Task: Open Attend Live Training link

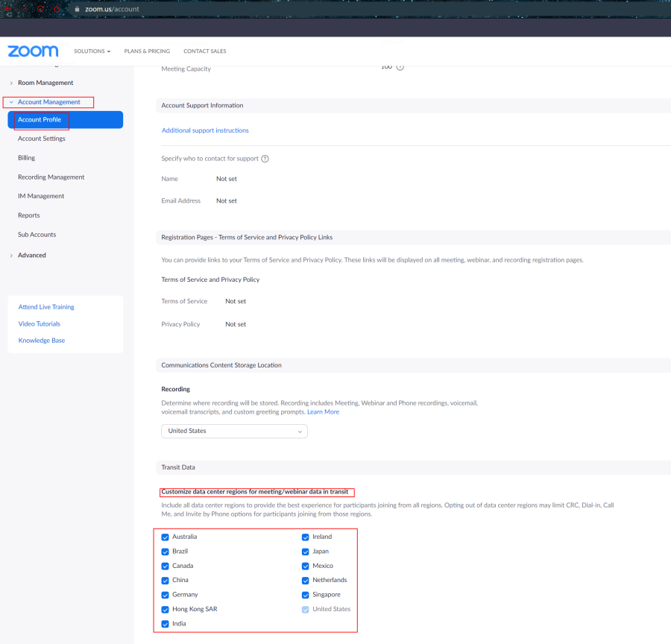Action: tap(46, 307)
